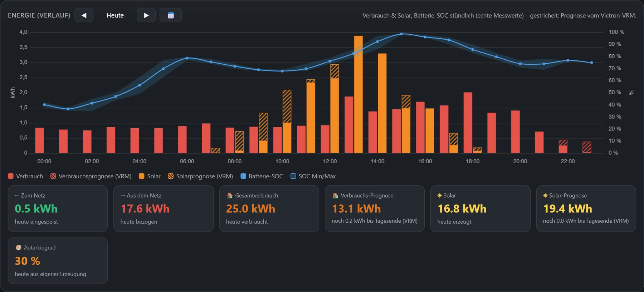Click the 'heute eingespeist' caption

click(36, 222)
